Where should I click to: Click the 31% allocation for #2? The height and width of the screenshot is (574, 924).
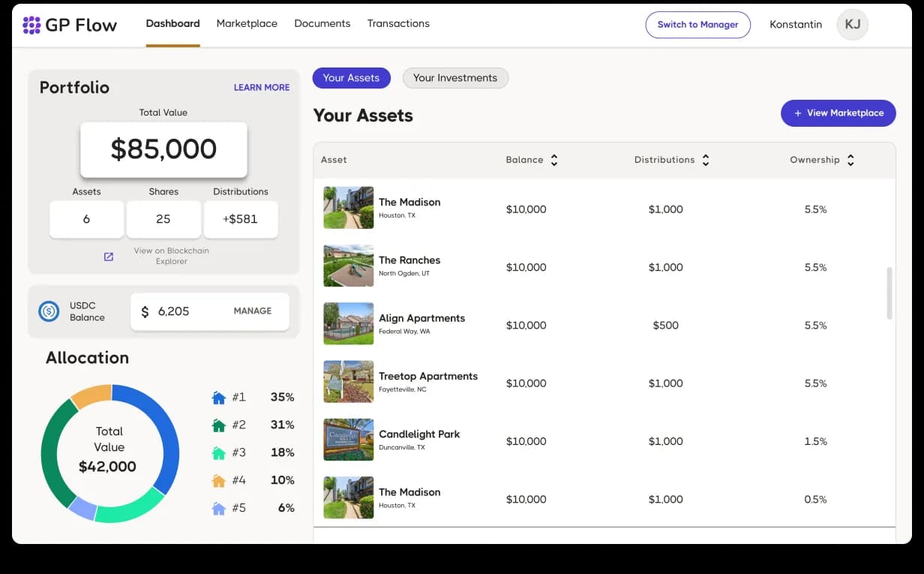pyautogui.click(x=282, y=425)
